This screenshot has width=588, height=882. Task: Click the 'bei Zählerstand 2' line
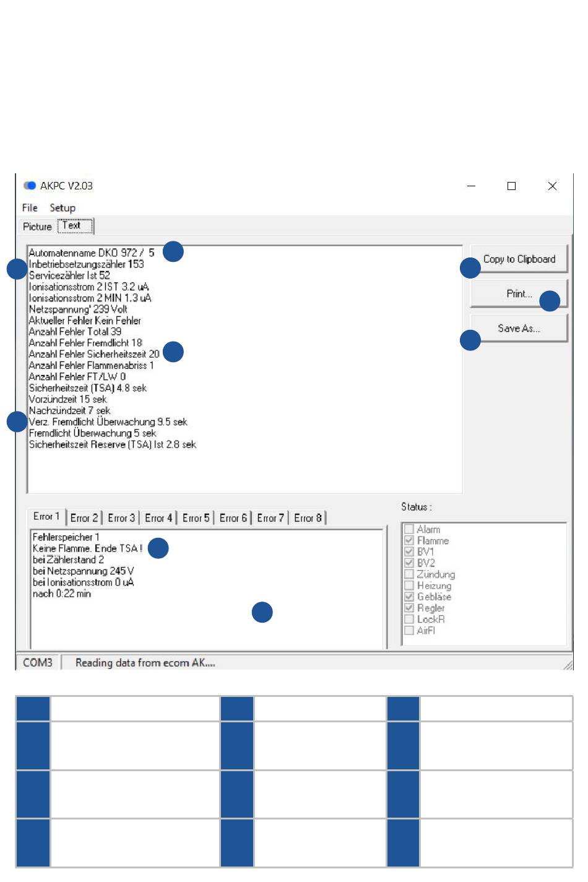pyautogui.click(x=68, y=560)
